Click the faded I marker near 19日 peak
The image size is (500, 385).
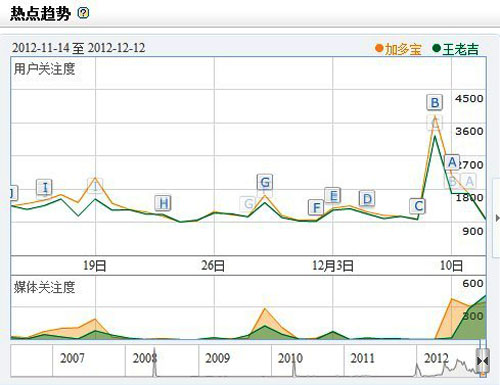(95, 185)
